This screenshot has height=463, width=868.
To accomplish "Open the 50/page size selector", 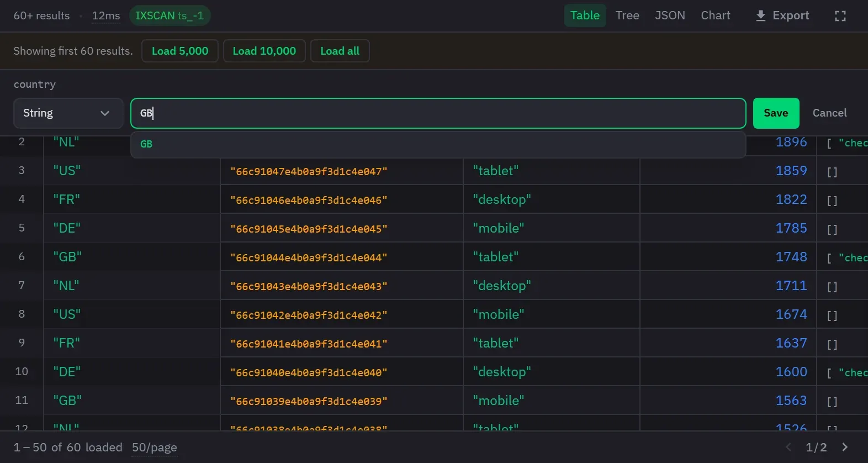I will pos(155,448).
